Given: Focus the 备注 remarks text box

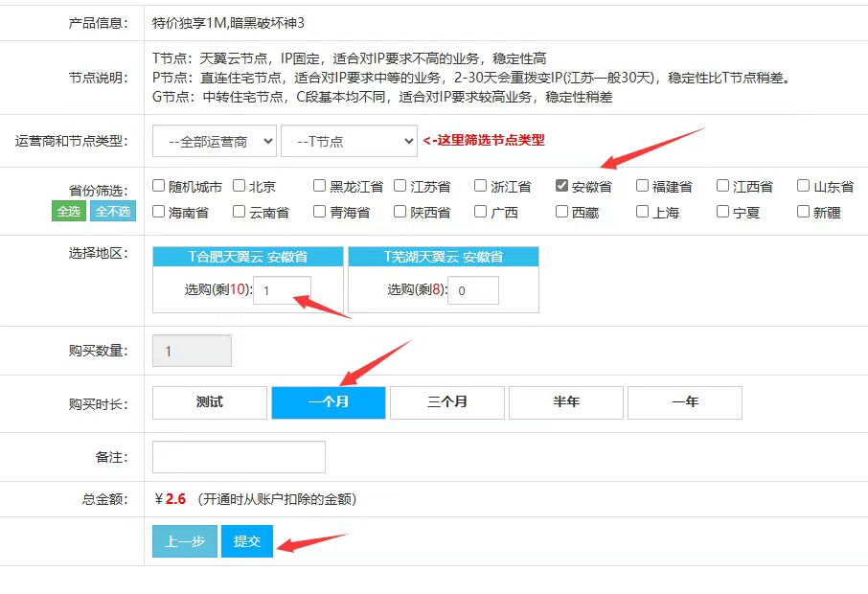Looking at the screenshot, I should [x=239, y=457].
